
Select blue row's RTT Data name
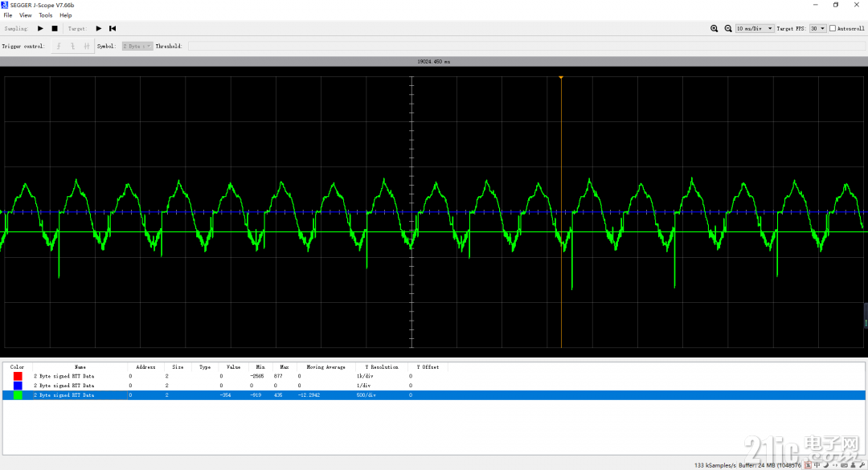[64, 386]
